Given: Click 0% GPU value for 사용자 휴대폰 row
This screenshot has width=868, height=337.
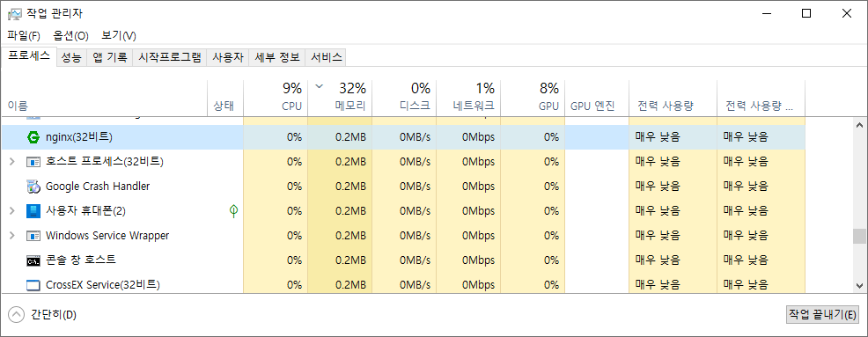Looking at the screenshot, I should [551, 211].
